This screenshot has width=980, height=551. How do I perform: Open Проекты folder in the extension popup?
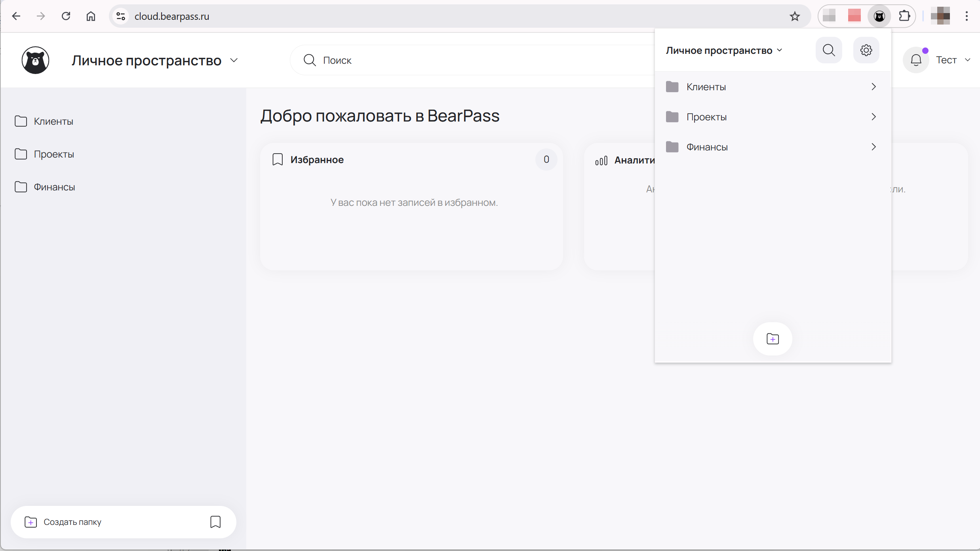(707, 117)
